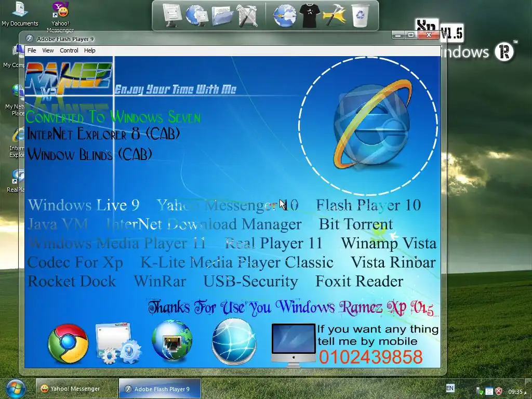Click the mobile number 0102439858

371,357
